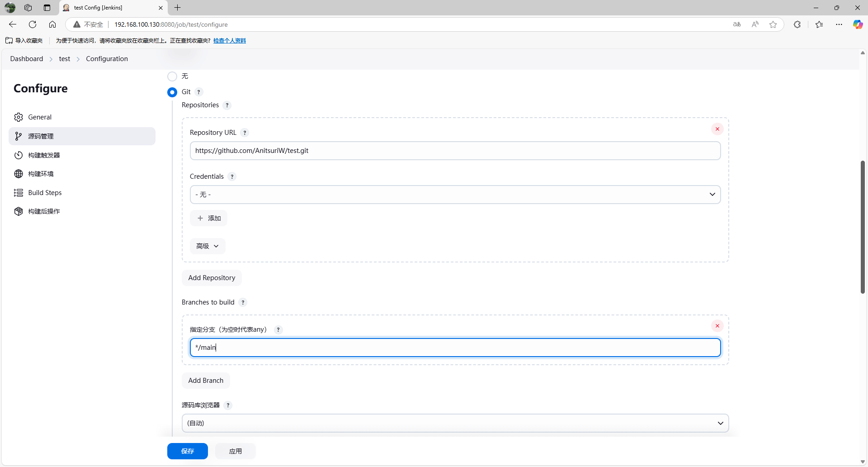Go to Build Steps section in sidebar
The image size is (868, 467).
click(45, 193)
